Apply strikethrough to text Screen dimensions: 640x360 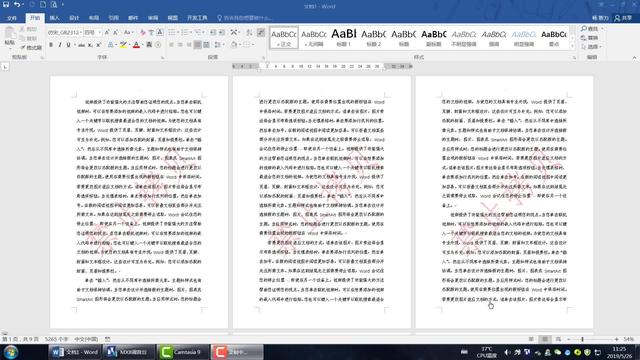pyautogui.click(x=81, y=45)
